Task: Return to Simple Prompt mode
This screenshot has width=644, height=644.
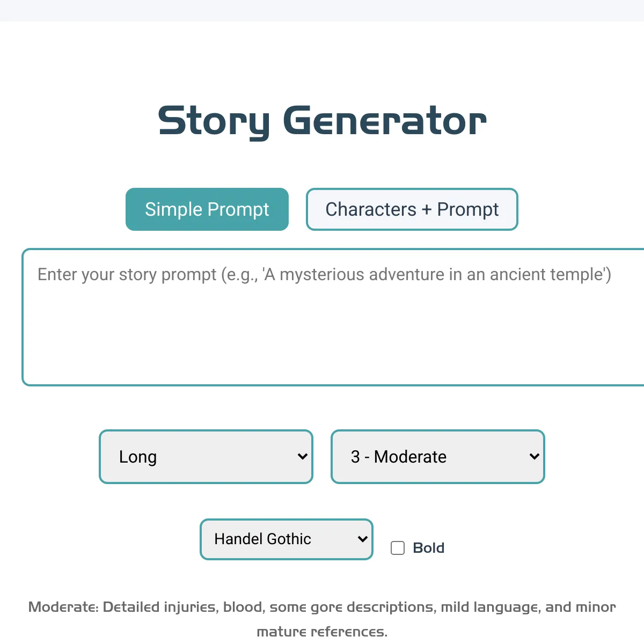Action: [207, 209]
